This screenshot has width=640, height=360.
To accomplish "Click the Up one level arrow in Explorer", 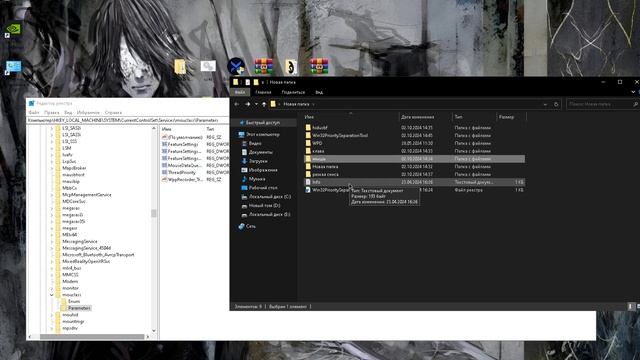I will pos(264,104).
